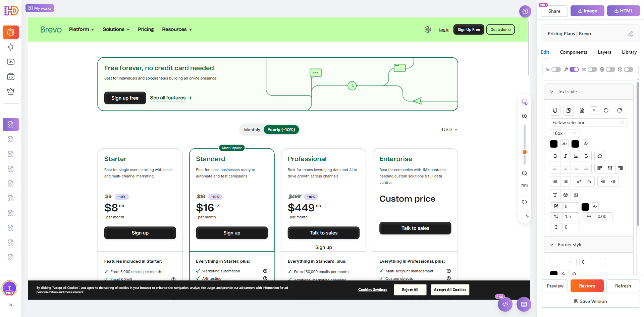
Task: Apply strikethrough to text
Action: pos(586,156)
